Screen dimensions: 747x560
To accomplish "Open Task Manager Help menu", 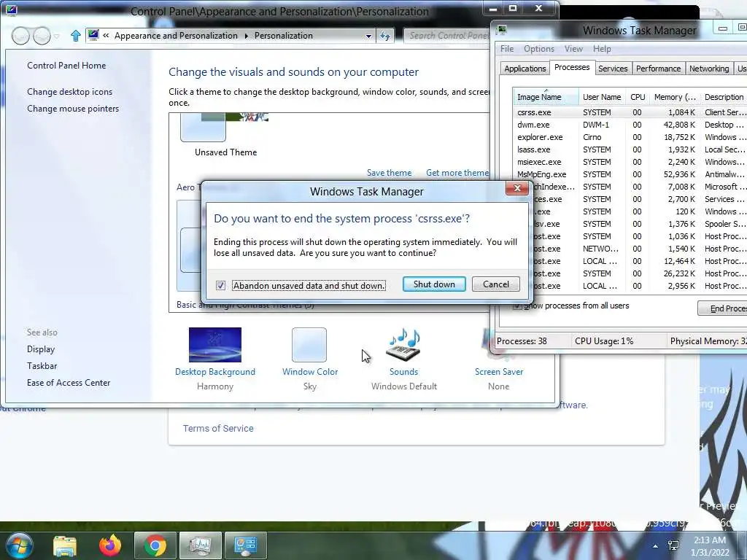I will [x=602, y=49].
